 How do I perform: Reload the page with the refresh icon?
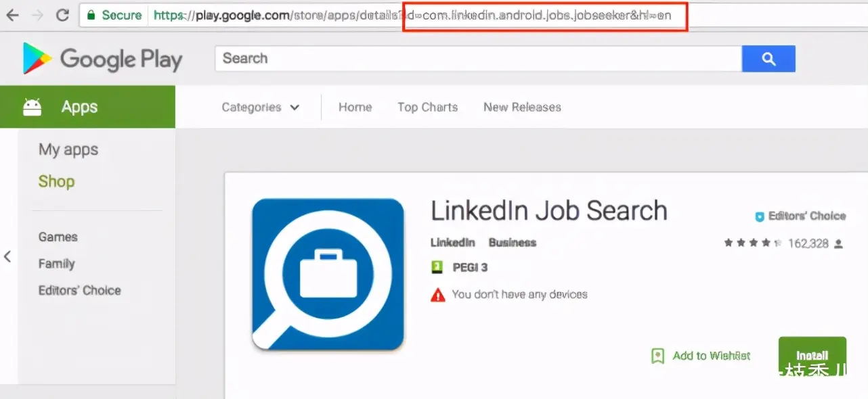click(62, 15)
